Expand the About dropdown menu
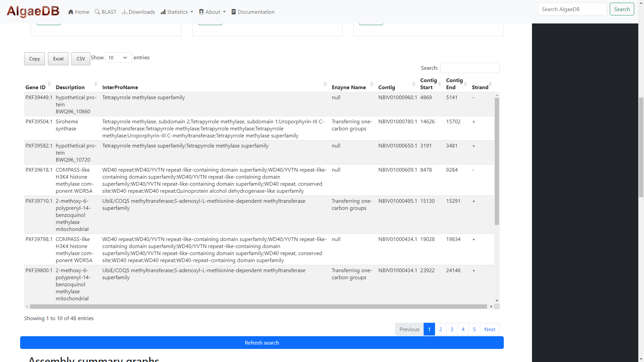The image size is (644, 362). pyautogui.click(x=213, y=12)
